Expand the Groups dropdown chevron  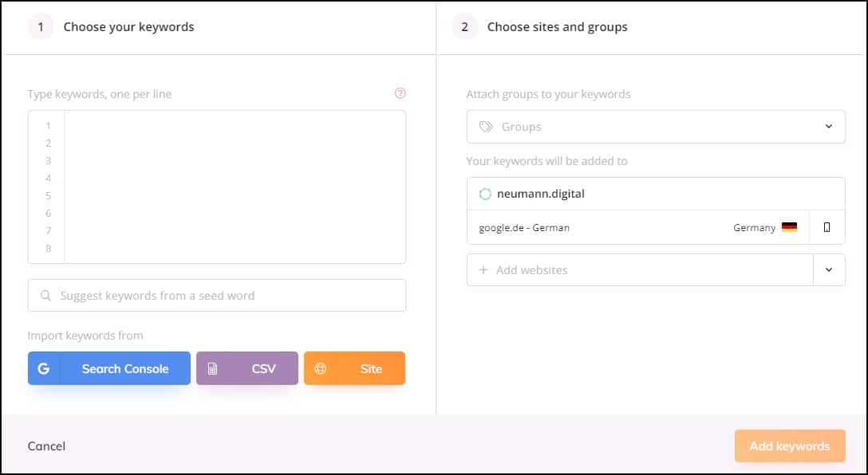point(829,127)
